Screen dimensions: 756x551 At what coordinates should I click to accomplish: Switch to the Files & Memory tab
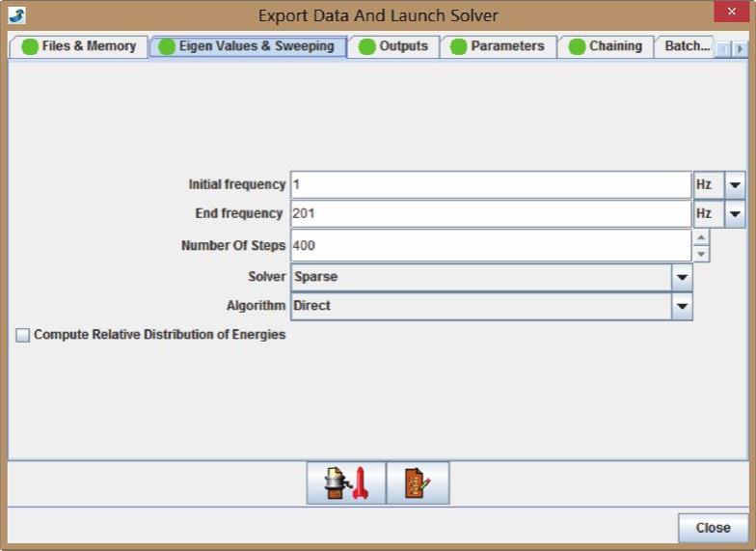point(79,46)
